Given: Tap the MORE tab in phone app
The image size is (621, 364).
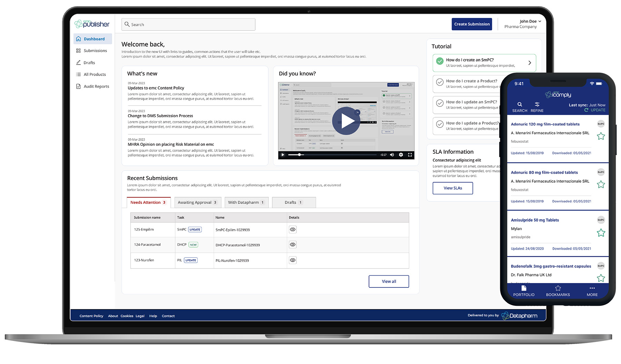Looking at the screenshot, I should 592,291.
